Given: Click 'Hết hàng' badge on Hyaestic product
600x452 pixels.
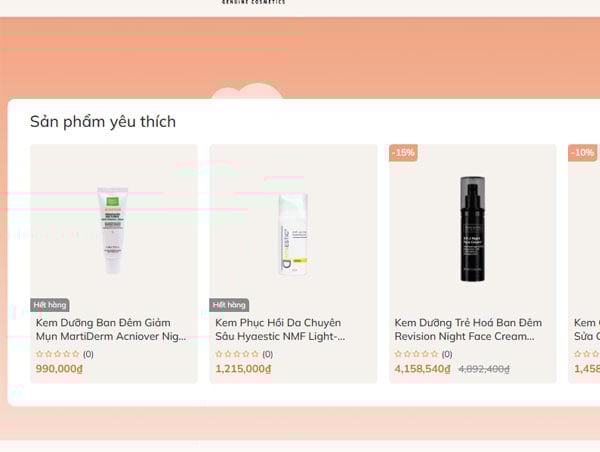Looking at the screenshot, I should click(x=229, y=304).
